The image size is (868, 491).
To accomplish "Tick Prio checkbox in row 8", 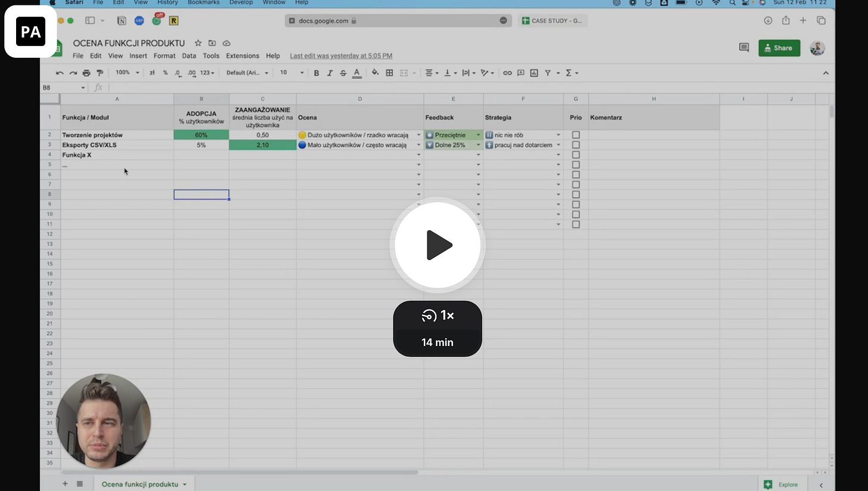I will [x=576, y=194].
